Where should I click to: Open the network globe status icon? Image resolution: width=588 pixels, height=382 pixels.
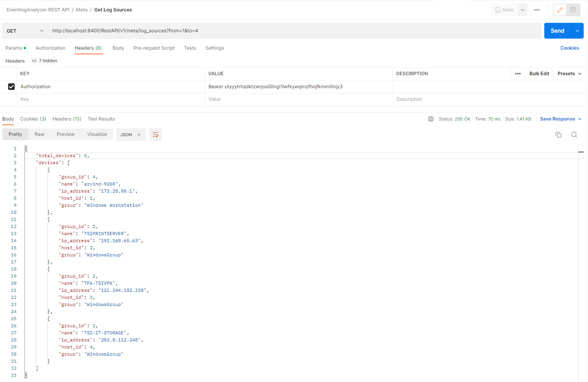click(430, 119)
